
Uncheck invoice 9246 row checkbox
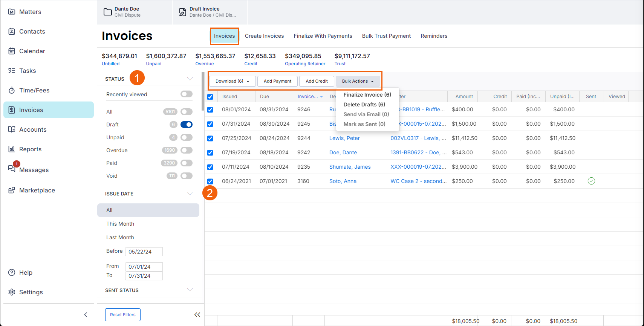pos(210,110)
